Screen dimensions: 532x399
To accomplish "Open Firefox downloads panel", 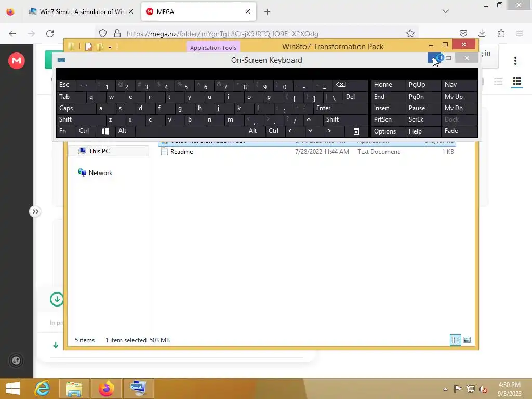I will [482, 33].
